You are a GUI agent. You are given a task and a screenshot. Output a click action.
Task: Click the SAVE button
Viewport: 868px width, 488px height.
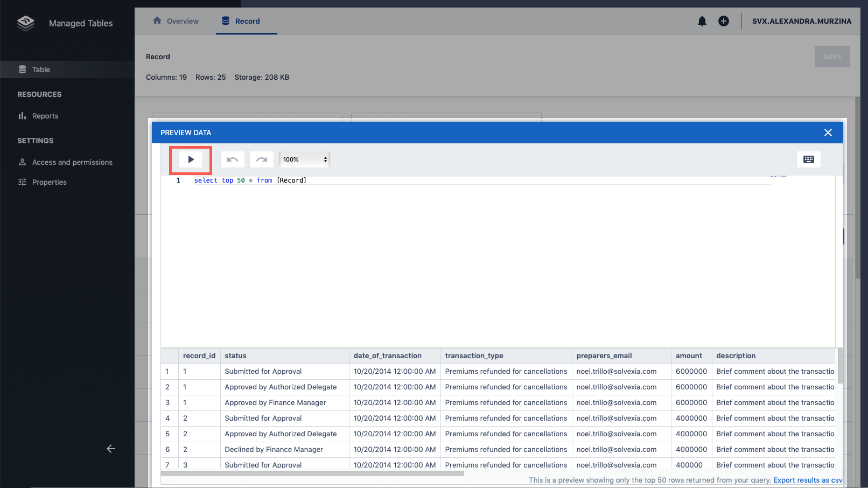(832, 57)
